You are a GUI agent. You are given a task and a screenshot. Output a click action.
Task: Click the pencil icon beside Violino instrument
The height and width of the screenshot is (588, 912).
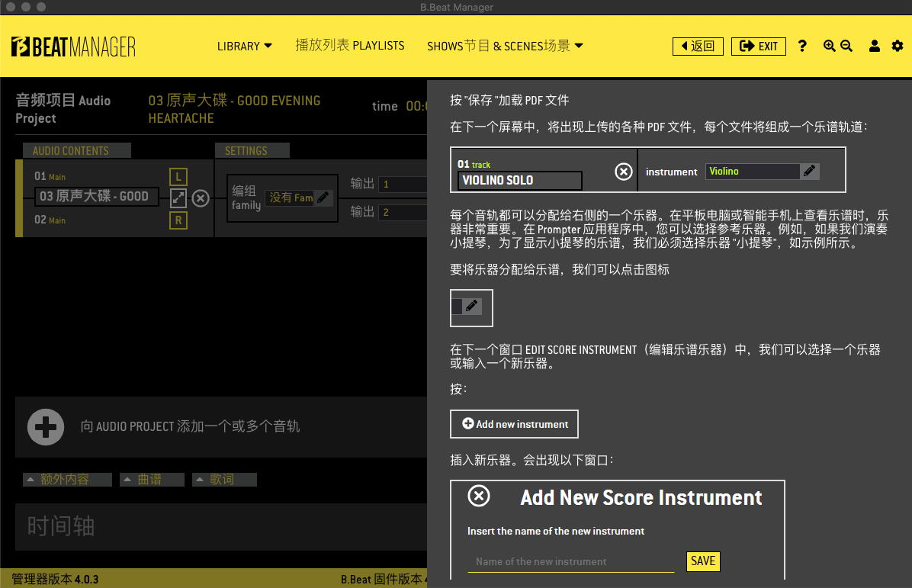pos(809,171)
